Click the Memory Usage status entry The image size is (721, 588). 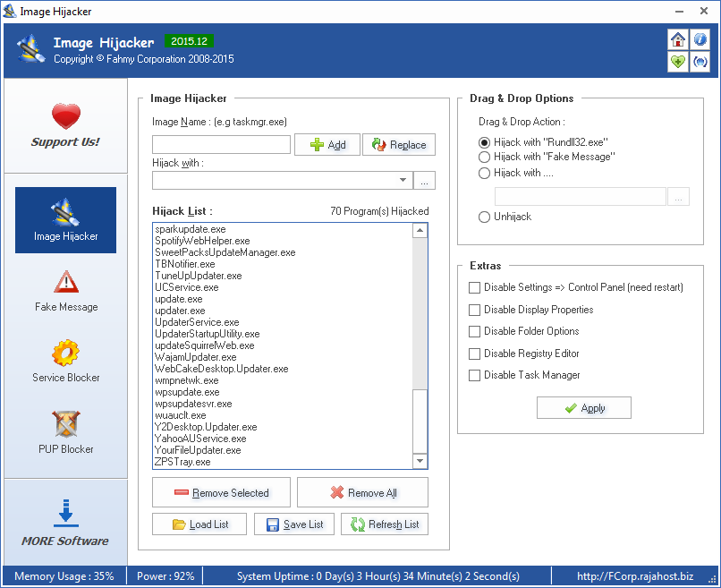pos(64,576)
